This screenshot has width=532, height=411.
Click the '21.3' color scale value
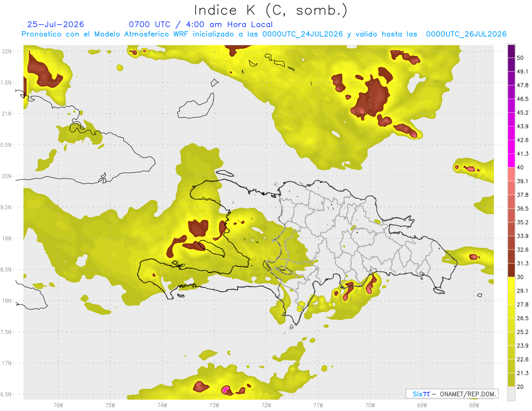(523, 373)
